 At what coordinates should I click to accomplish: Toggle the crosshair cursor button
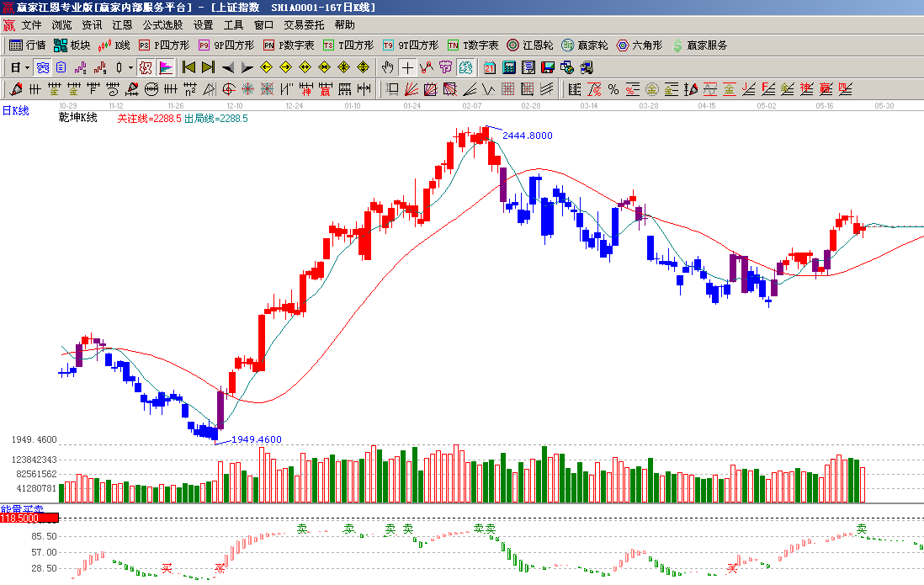tap(407, 67)
